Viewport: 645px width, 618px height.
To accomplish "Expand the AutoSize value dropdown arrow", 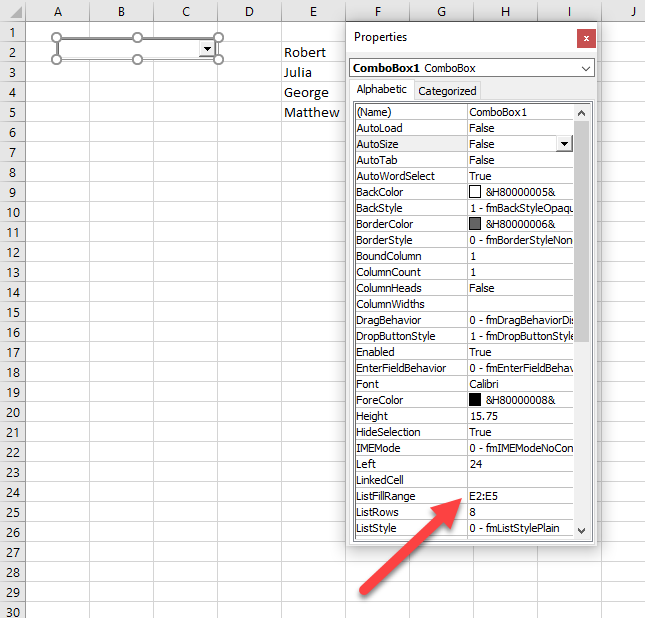I will coord(564,144).
